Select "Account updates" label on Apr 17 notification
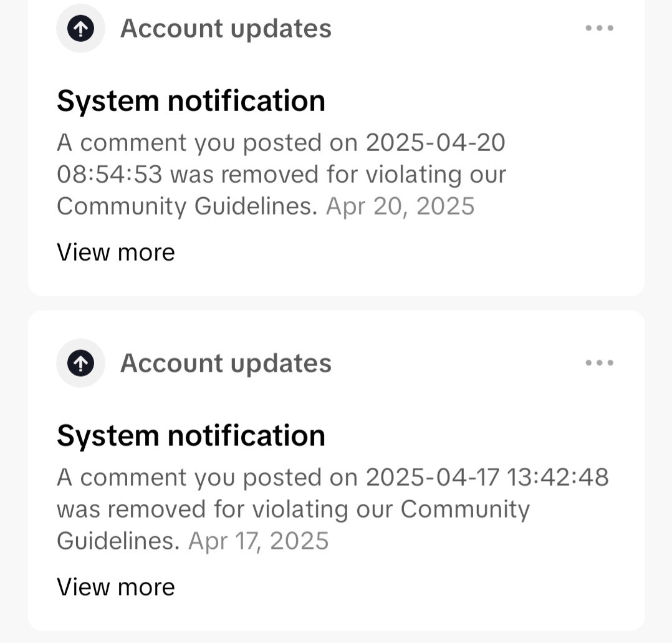 pyautogui.click(x=226, y=364)
